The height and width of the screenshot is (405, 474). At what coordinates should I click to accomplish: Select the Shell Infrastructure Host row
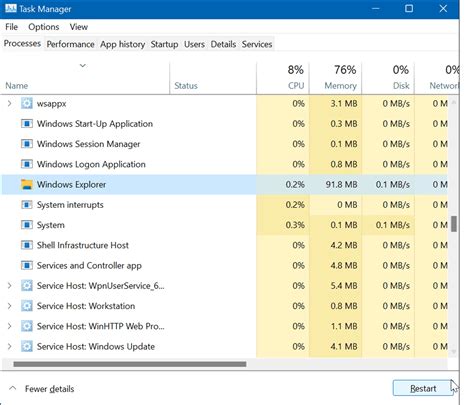pos(225,245)
